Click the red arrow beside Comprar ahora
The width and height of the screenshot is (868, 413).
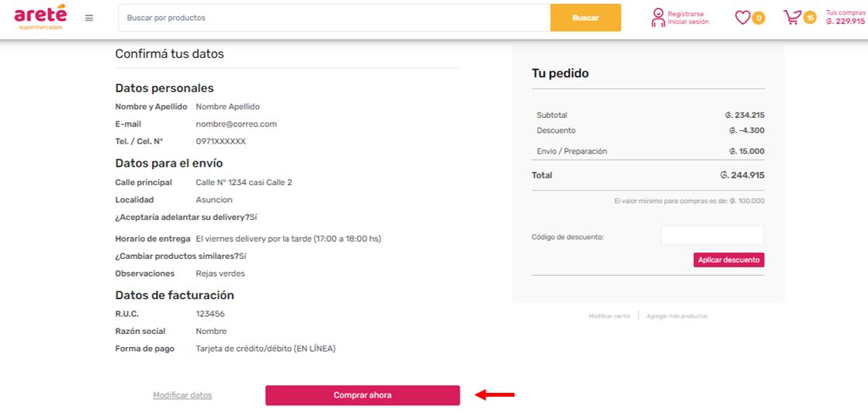tap(495, 395)
